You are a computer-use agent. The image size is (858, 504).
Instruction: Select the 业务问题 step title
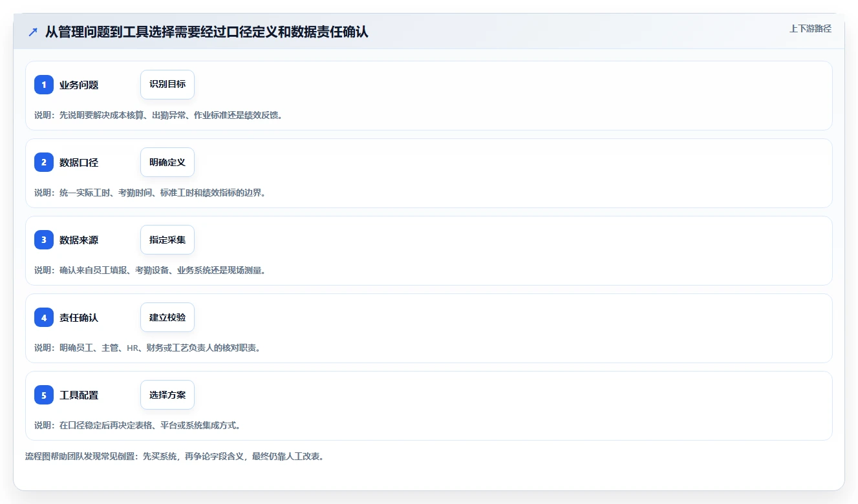pos(79,85)
